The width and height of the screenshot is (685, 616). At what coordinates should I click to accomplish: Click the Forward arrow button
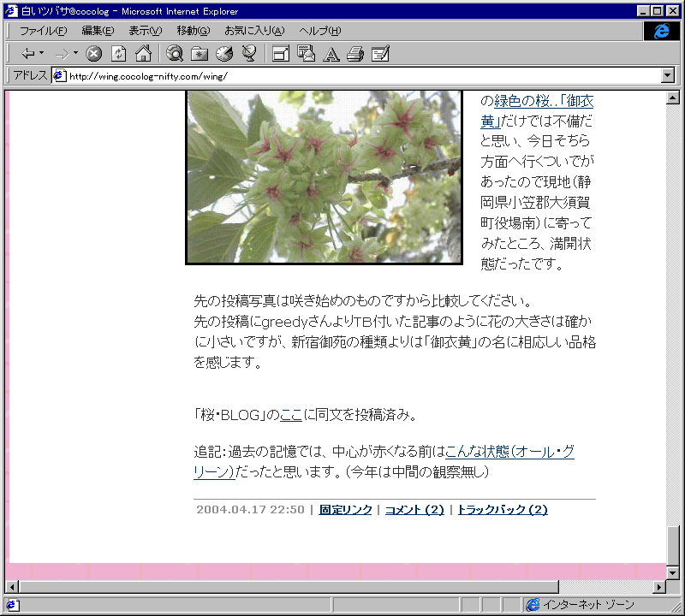(62, 54)
